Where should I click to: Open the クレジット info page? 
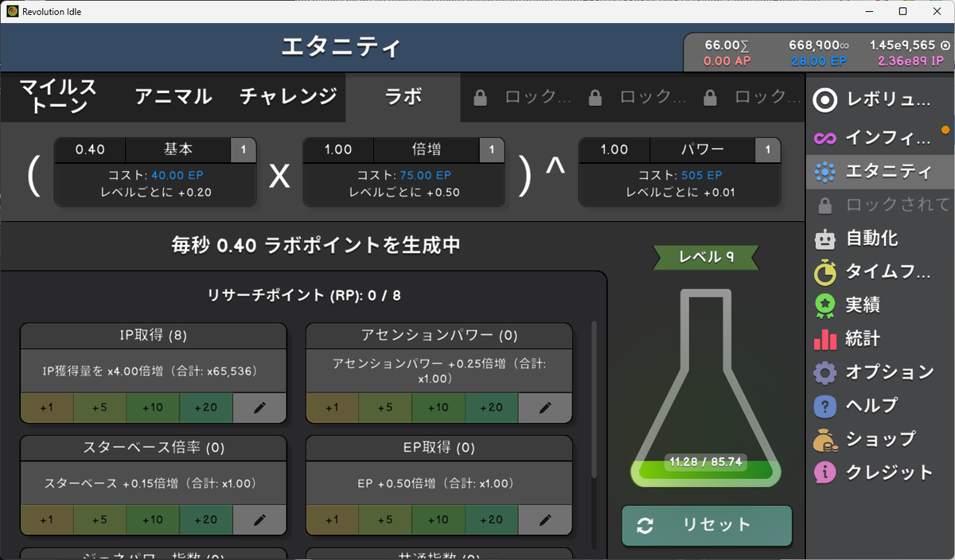click(x=879, y=472)
